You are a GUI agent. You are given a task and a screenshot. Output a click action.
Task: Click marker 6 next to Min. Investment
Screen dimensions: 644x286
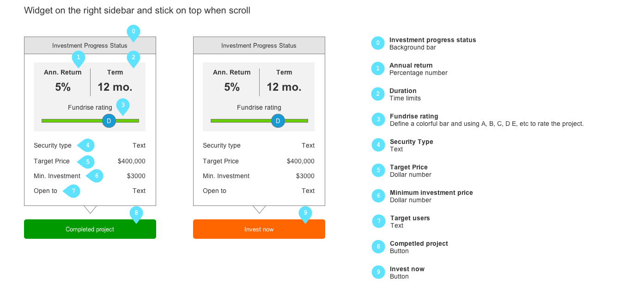pos(96,176)
